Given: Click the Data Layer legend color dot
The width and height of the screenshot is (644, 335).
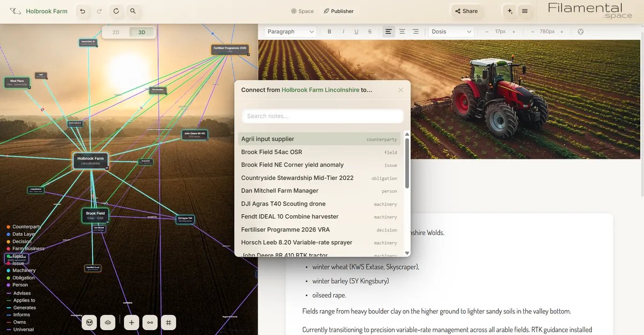Looking at the screenshot, I should click(x=9, y=234).
